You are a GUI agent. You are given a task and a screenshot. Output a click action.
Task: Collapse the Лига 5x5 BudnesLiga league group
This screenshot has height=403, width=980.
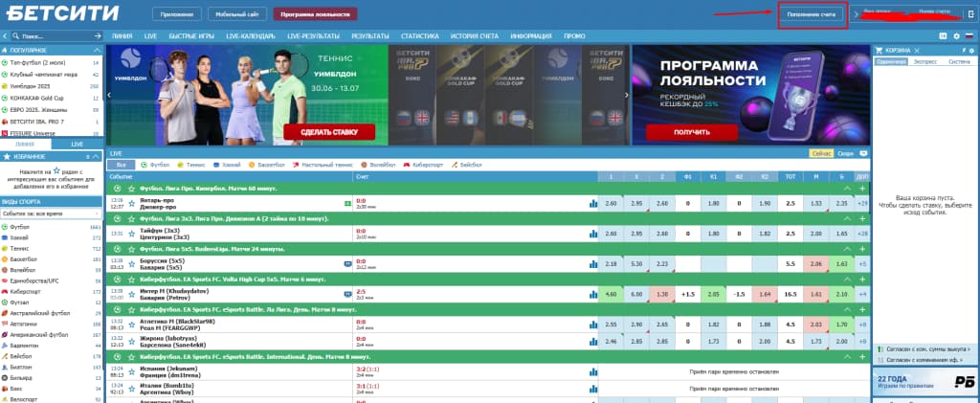coord(848,249)
